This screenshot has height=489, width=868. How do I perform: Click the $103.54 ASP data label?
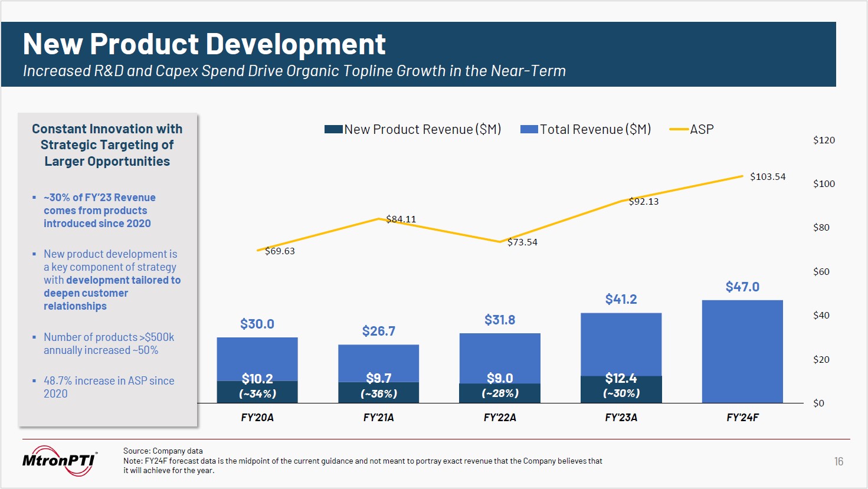768,176
